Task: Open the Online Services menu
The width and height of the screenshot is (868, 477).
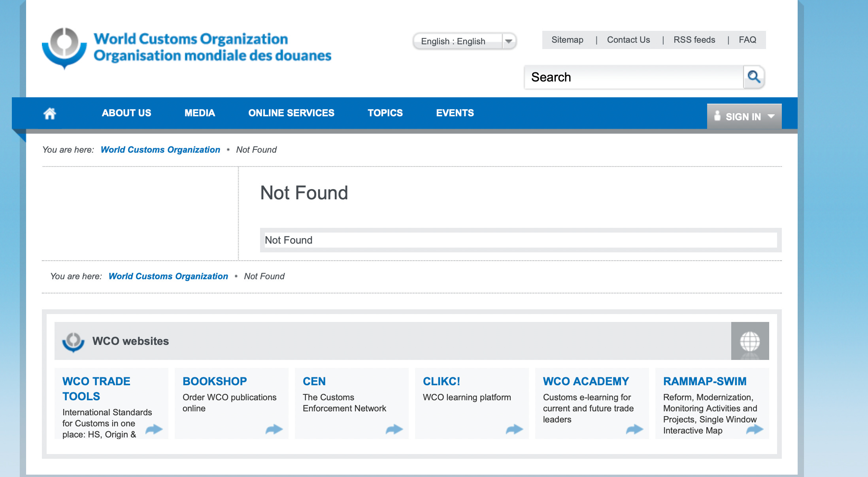Action: point(291,113)
